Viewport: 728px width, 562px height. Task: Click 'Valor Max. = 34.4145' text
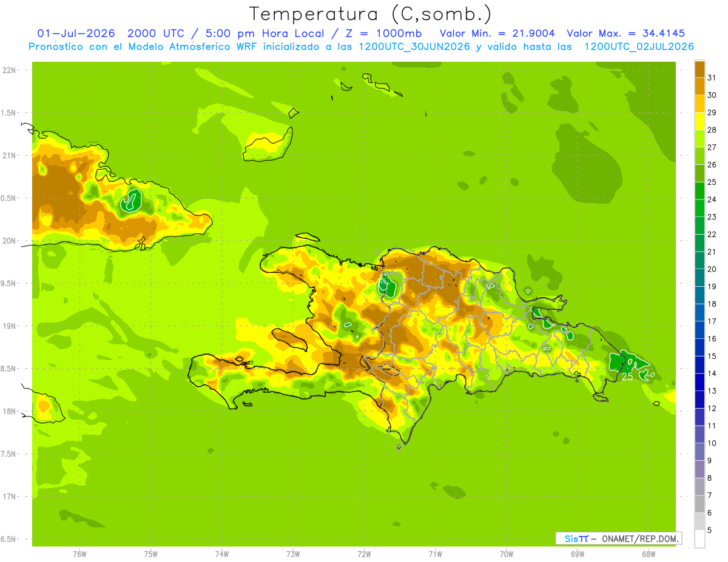[x=625, y=33]
